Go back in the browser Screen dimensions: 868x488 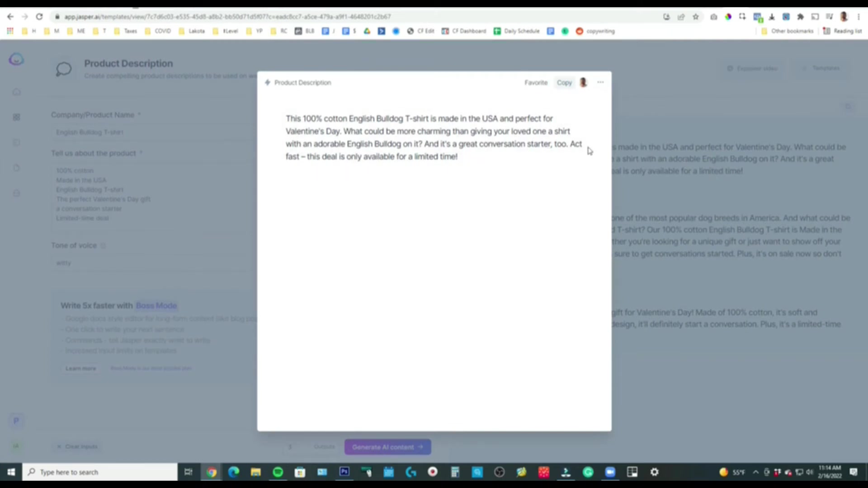click(10, 17)
